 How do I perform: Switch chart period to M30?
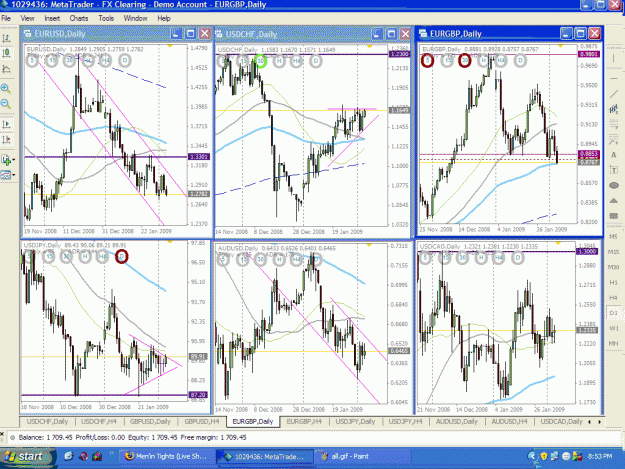click(x=613, y=267)
